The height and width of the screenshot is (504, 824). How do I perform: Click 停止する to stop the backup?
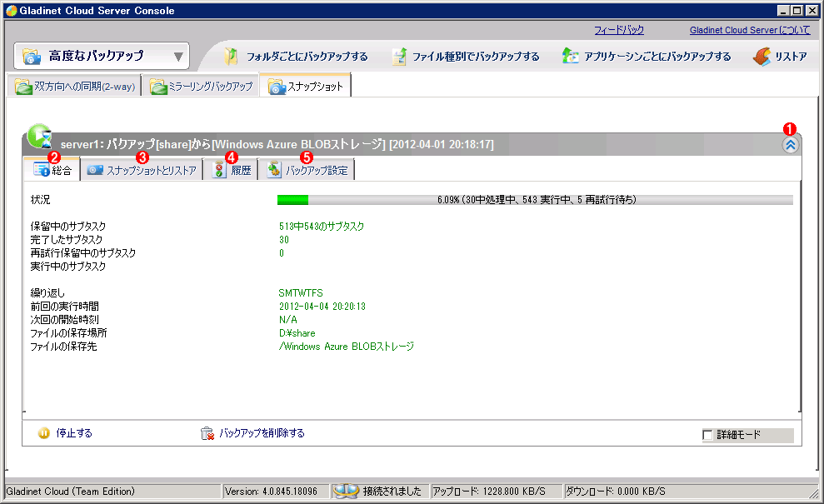click(74, 433)
